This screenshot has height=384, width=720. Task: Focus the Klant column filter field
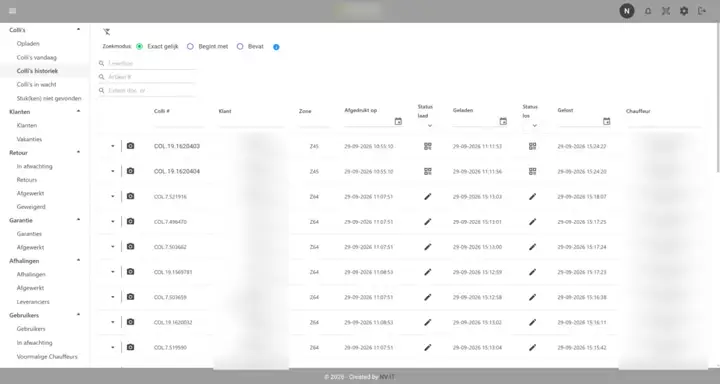(x=251, y=123)
